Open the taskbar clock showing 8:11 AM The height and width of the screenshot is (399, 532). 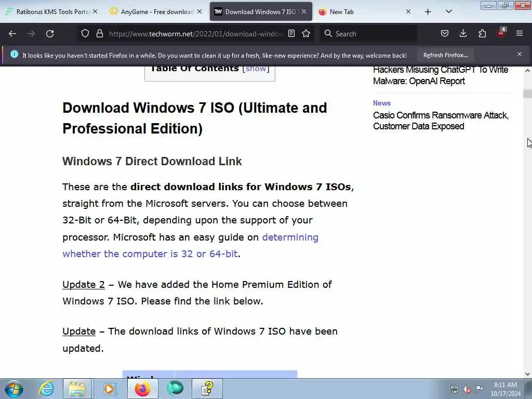tap(506, 389)
